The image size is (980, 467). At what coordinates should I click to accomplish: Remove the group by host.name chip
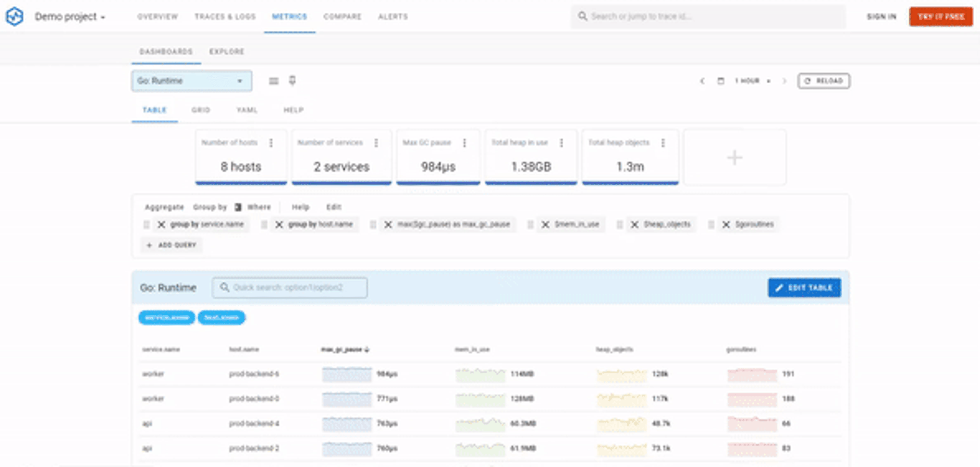pyautogui.click(x=279, y=224)
